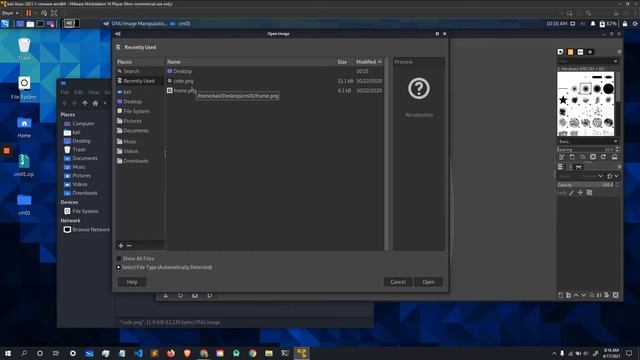Viewport: 640px width, 360px height.
Task: Toggle Lock alpha channel icon
Action: (x=589, y=193)
